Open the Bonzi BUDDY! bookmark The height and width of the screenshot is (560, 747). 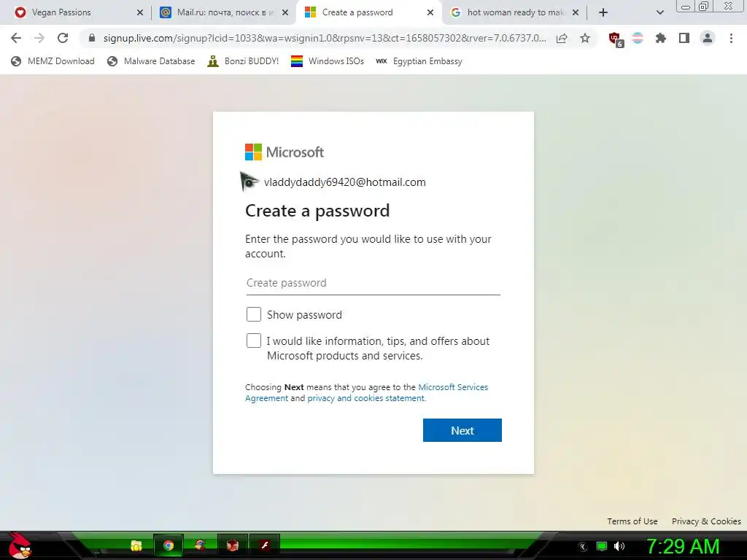(x=243, y=61)
